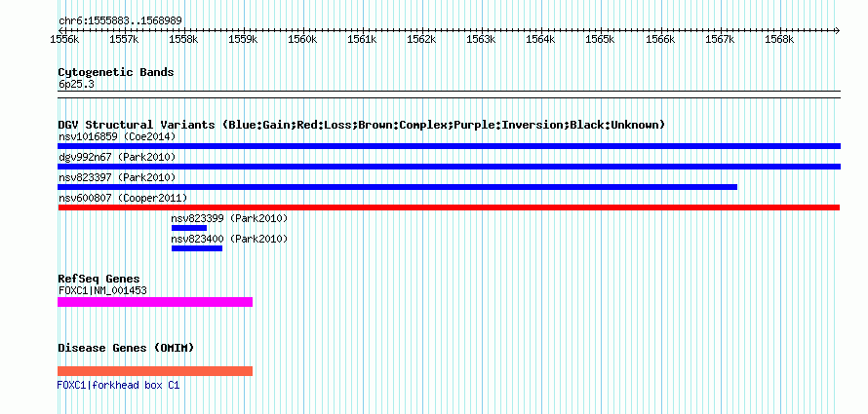The width and height of the screenshot is (868, 414).
Task: Click the 1559k ruler tick label
Action: (x=243, y=40)
